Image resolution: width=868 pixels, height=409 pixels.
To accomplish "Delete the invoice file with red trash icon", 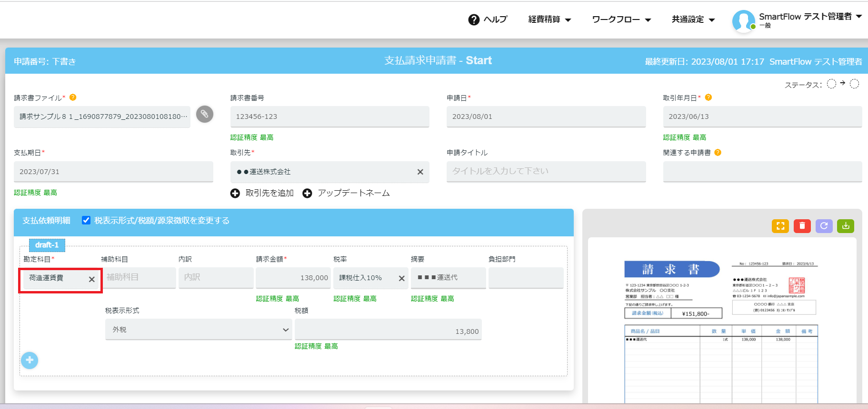I will pos(802,226).
